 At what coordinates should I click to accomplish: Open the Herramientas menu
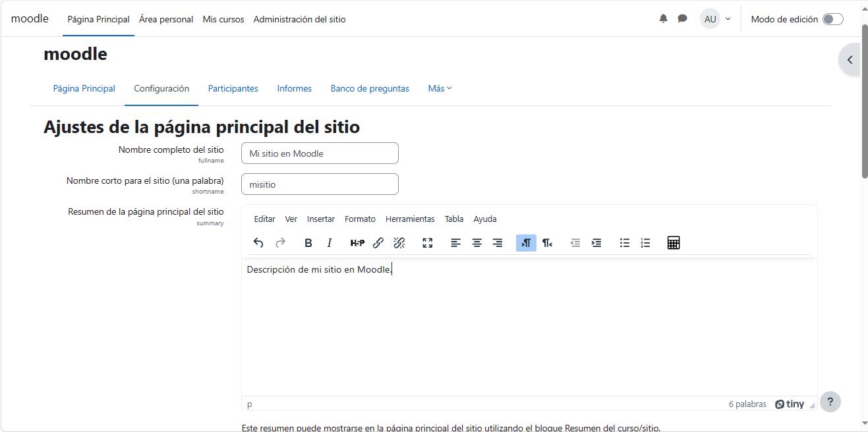point(410,219)
